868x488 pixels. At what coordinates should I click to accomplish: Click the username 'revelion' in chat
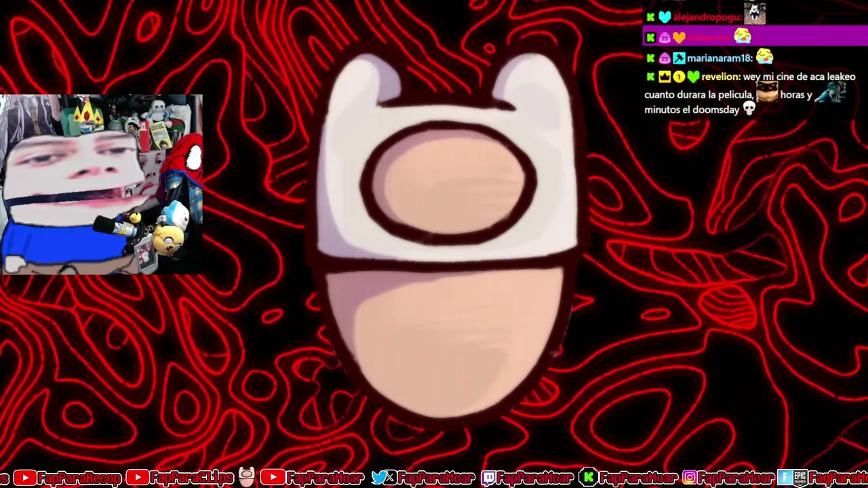721,77
